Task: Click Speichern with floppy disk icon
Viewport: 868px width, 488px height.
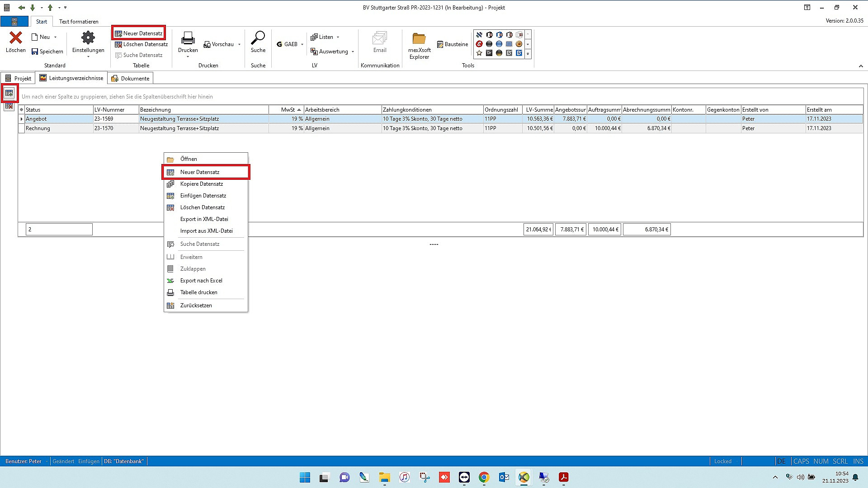Action: coord(47,52)
